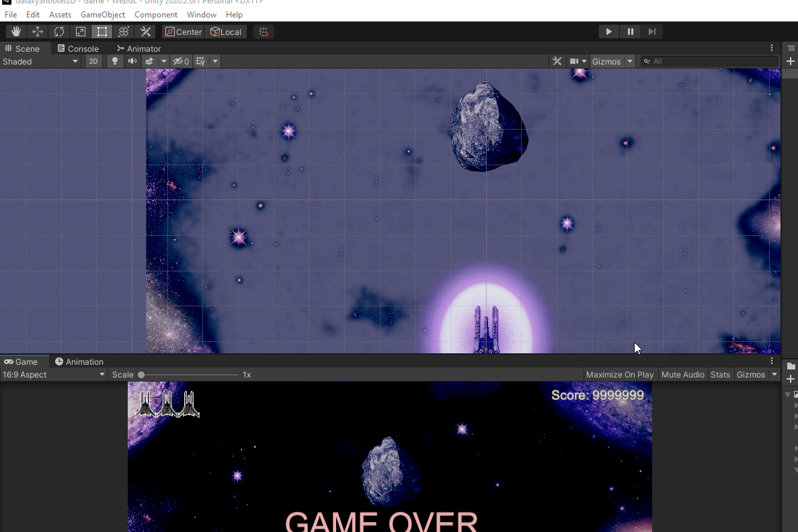Select the Rect transform tool
Viewport: 798px width, 532px height.
coord(102,32)
